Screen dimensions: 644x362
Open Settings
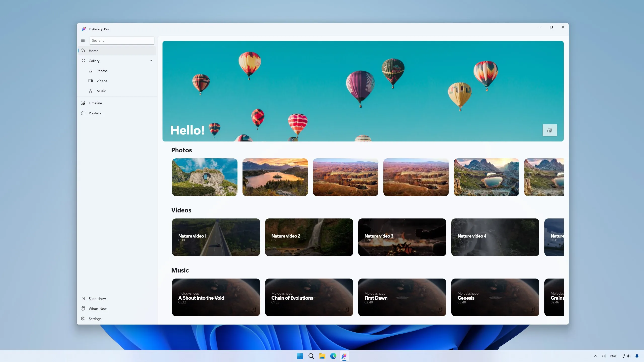117,319
